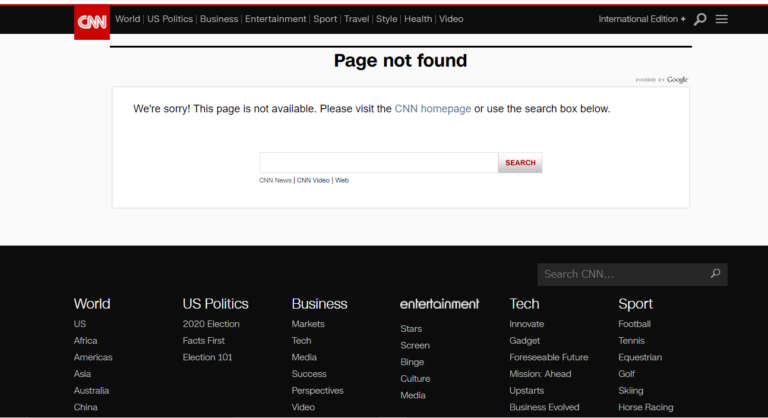Select US Politics in top navigation
This screenshot has height=418, width=768.
(169, 19)
